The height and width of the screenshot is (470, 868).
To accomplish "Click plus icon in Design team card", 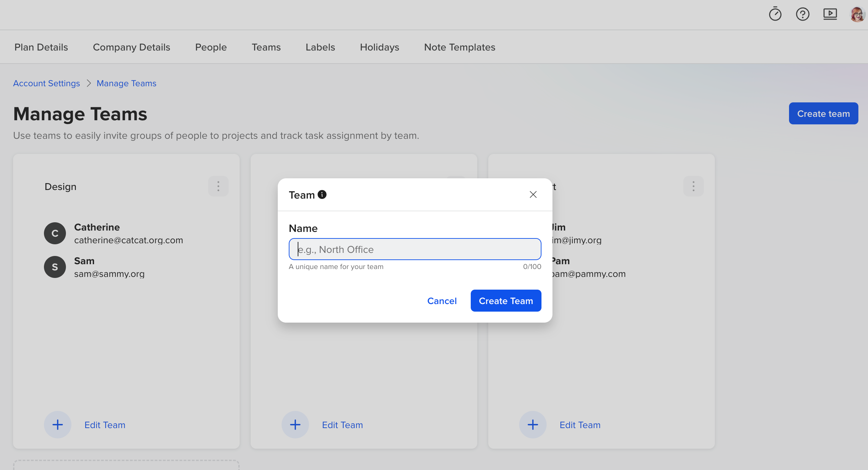I will (58, 425).
